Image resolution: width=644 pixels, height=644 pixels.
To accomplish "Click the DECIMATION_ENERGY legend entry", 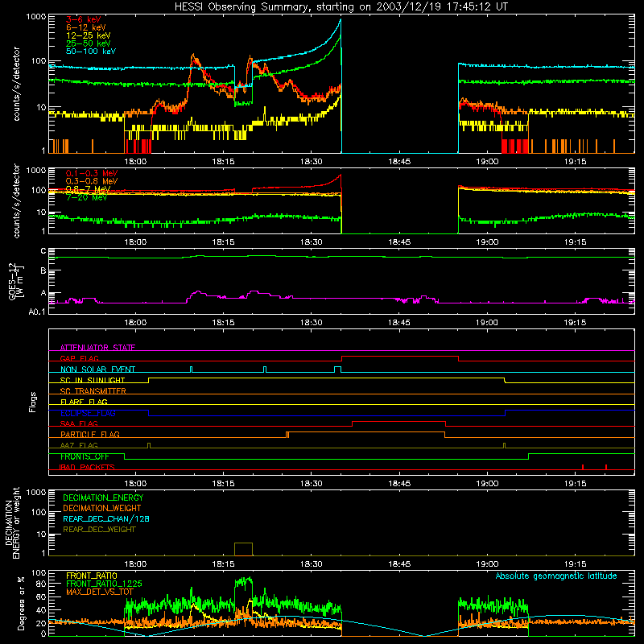I will 103,497.
